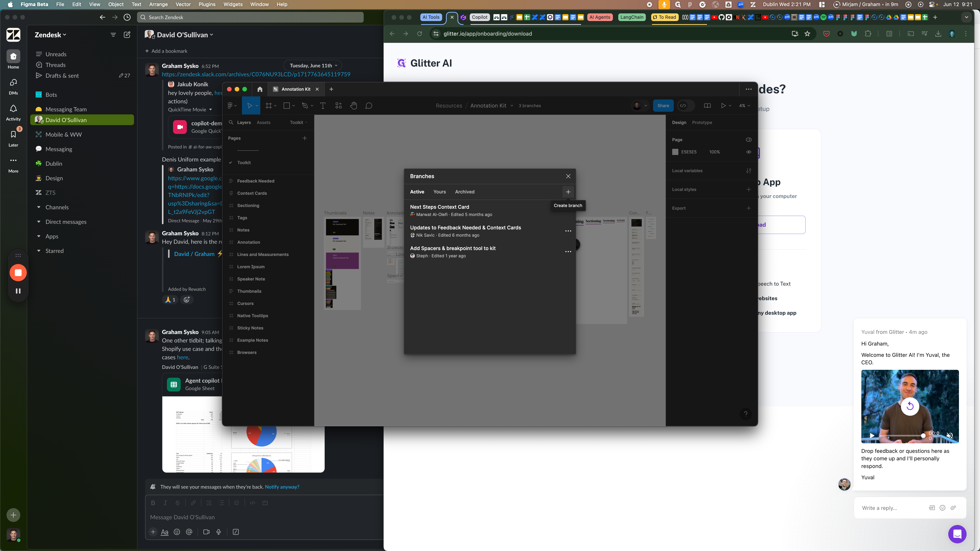
Task: Click the 3 branches link in Figma
Action: [x=530, y=106]
